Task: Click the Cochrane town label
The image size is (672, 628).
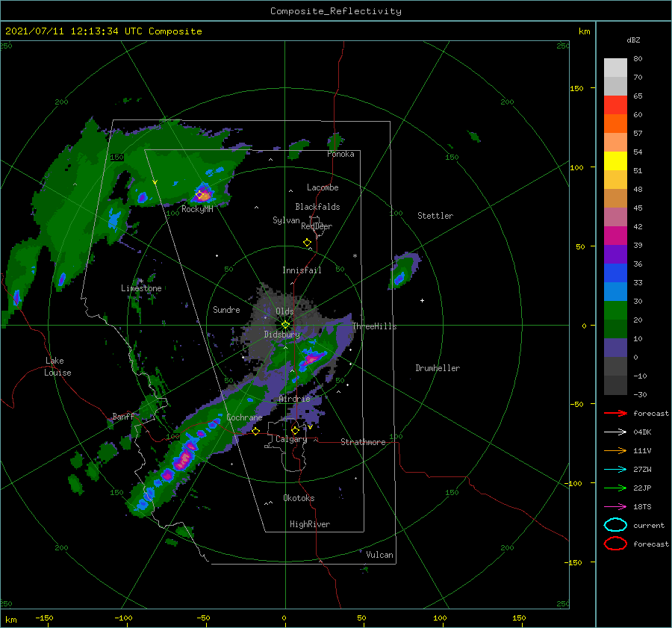Action: [244, 417]
